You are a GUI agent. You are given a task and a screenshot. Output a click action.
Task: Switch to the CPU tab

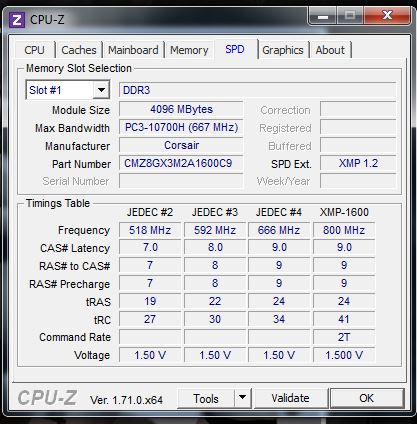34,50
